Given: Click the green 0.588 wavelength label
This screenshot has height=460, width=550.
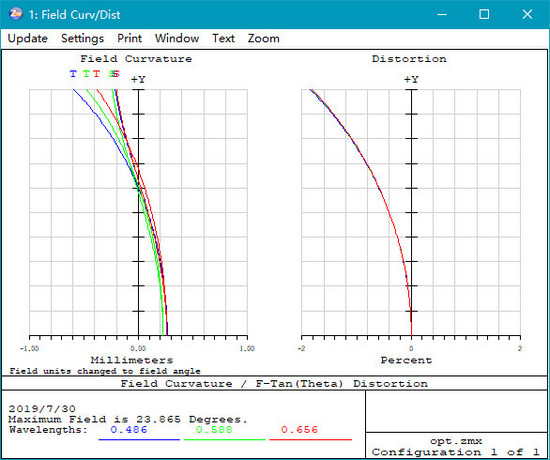Looking at the screenshot, I should 214,429.
